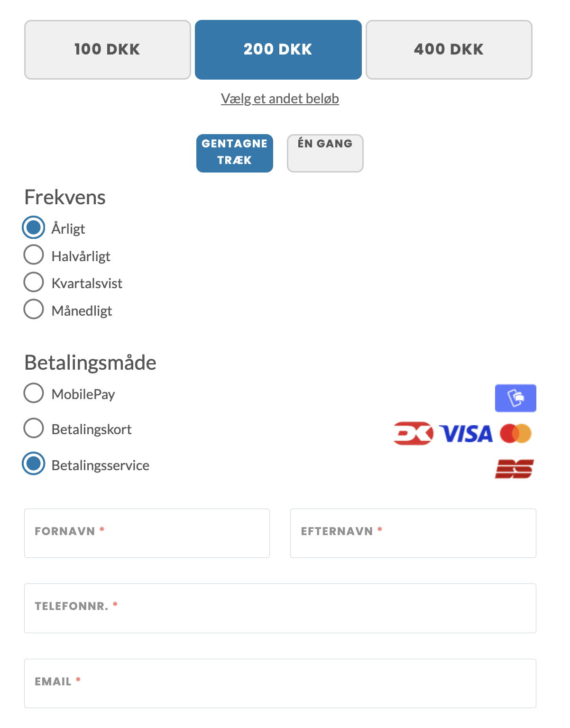The width and height of the screenshot is (570, 728).
Task: Choose the 400 DKK donation amount
Action: point(449,49)
